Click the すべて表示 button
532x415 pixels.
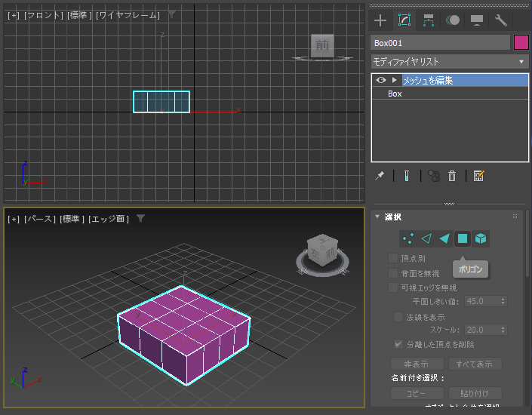pyautogui.click(x=475, y=364)
